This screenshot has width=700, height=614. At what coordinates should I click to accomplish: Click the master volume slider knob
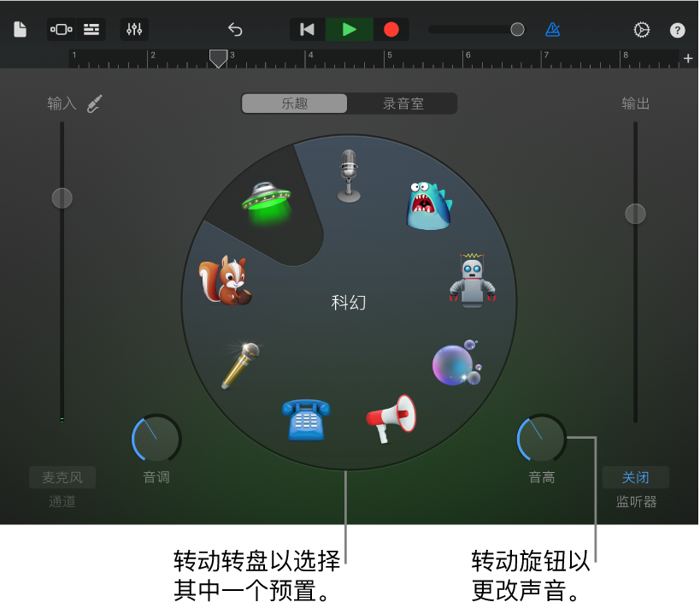coord(517,29)
